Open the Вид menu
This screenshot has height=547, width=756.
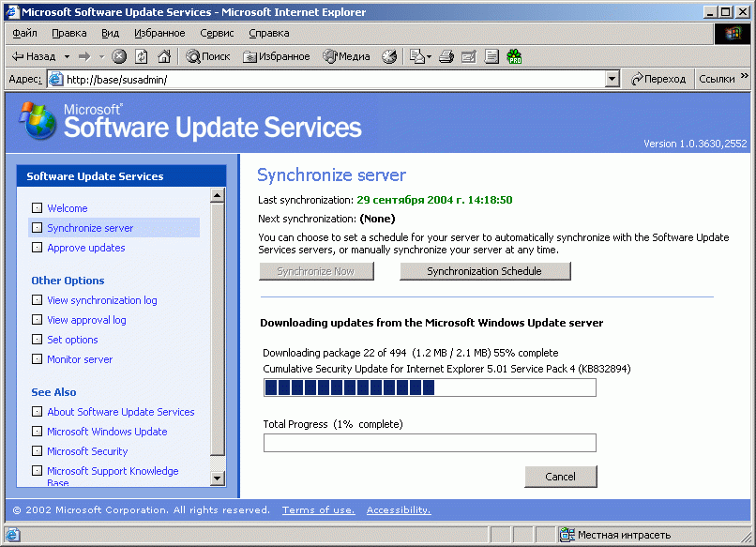[110, 33]
